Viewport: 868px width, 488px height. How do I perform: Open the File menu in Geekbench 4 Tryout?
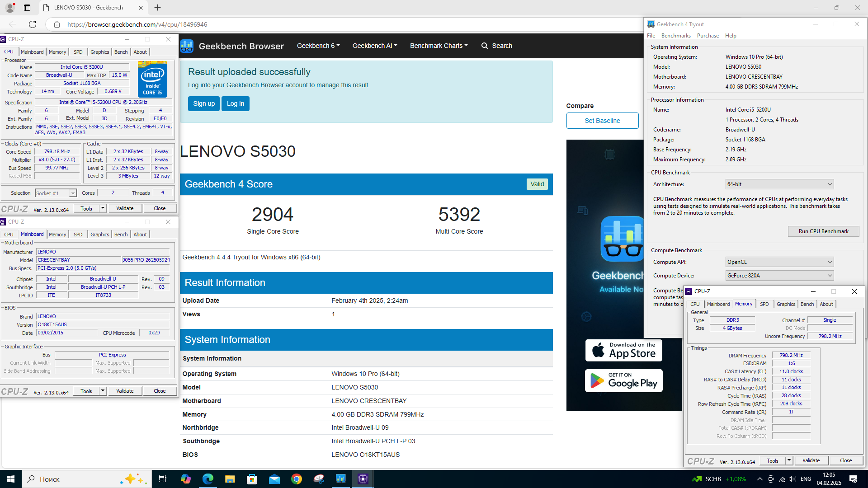[x=651, y=36]
